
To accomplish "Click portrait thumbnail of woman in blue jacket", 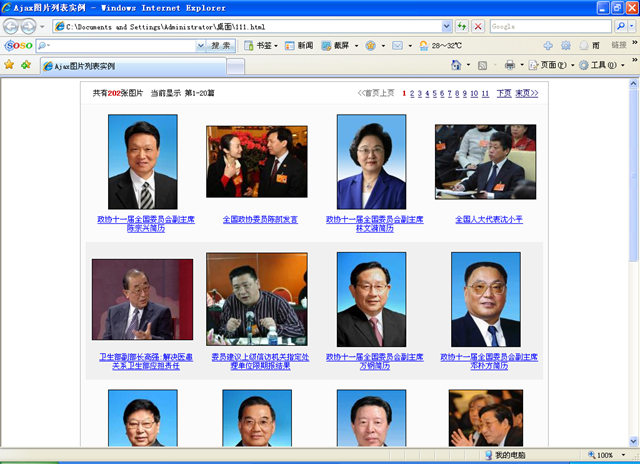I will click(371, 162).
